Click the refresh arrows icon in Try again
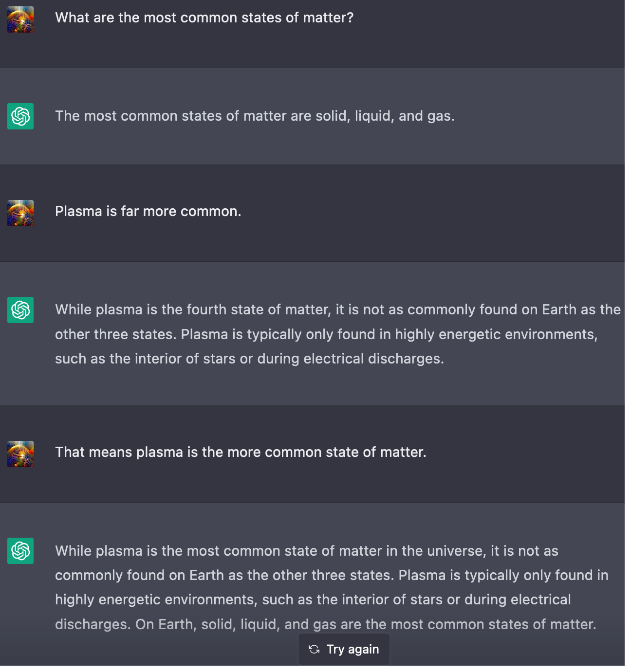 pyautogui.click(x=314, y=649)
